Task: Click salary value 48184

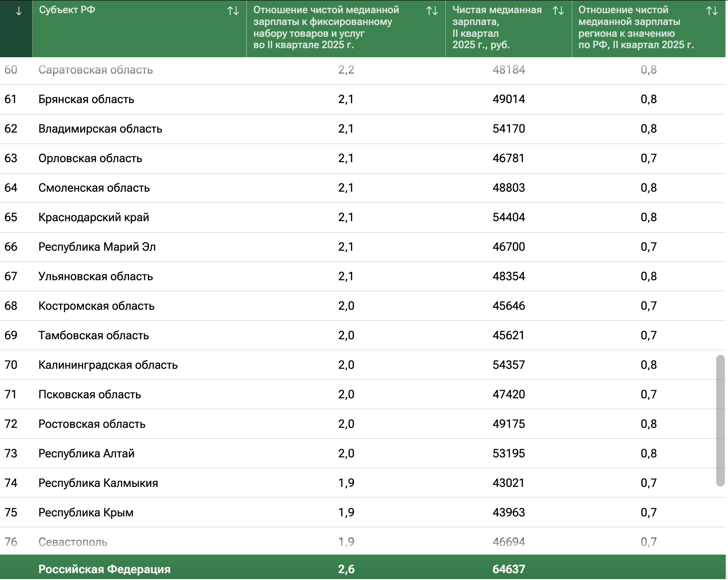Action: (x=509, y=70)
